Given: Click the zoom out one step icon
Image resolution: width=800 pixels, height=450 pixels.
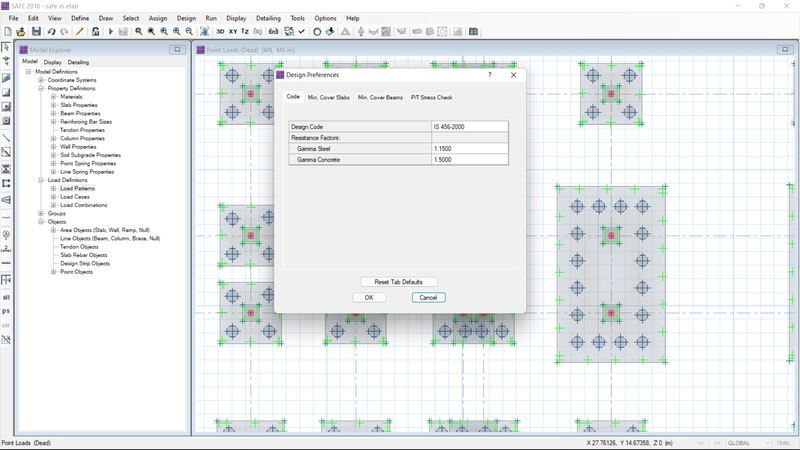Looking at the screenshot, I should pyautogui.click(x=189, y=32).
